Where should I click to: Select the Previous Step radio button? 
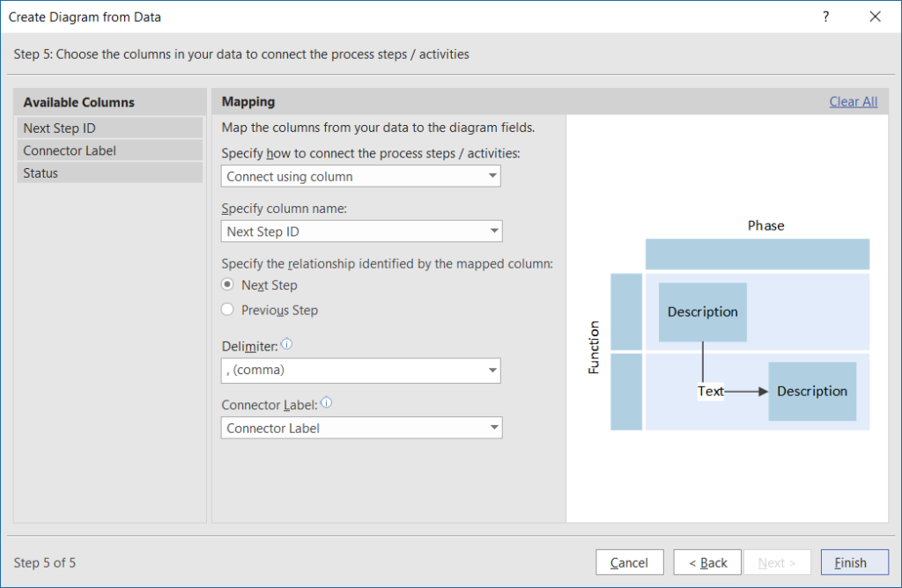pyautogui.click(x=227, y=310)
